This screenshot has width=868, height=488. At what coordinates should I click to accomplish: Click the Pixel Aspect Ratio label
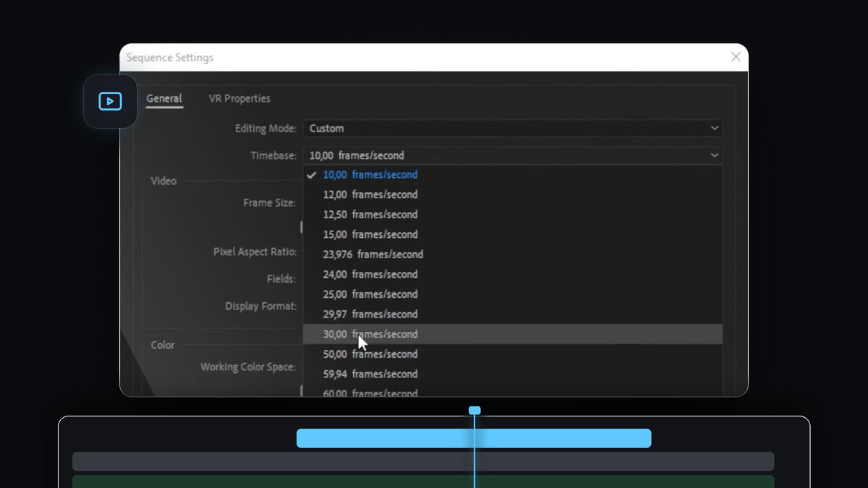(255, 252)
